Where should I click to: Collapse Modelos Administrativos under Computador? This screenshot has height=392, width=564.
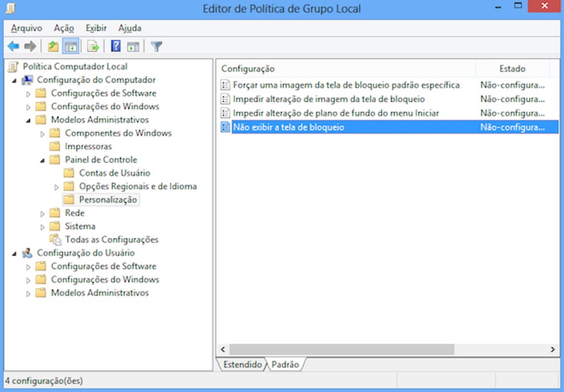click(x=29, y=121)
